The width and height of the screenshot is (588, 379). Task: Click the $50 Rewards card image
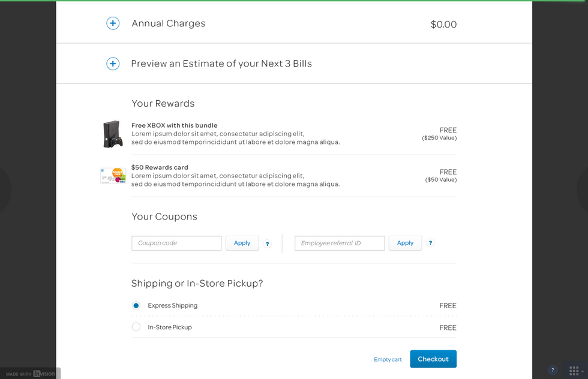pyautogui.click(x=113, y=175)
